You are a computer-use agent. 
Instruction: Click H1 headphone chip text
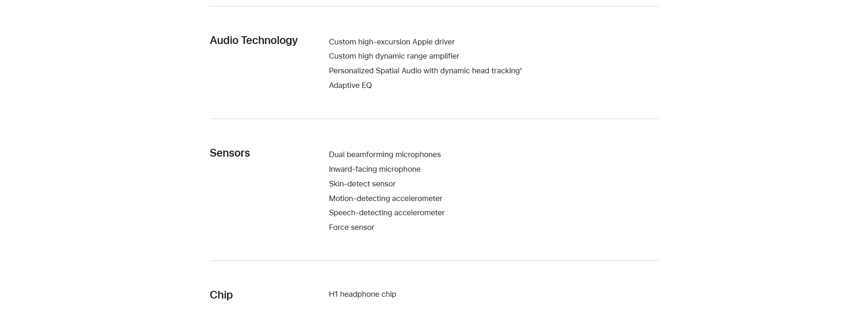[362, 294]
